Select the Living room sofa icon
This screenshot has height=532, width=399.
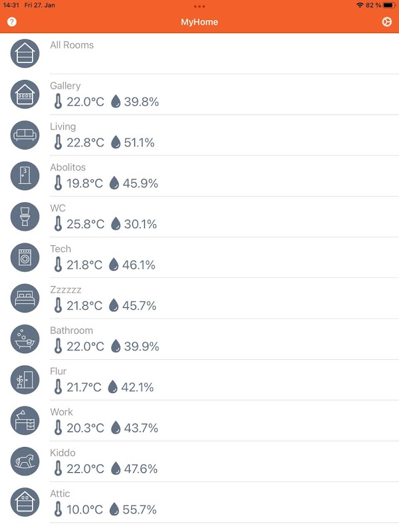[x=25, y=135]
